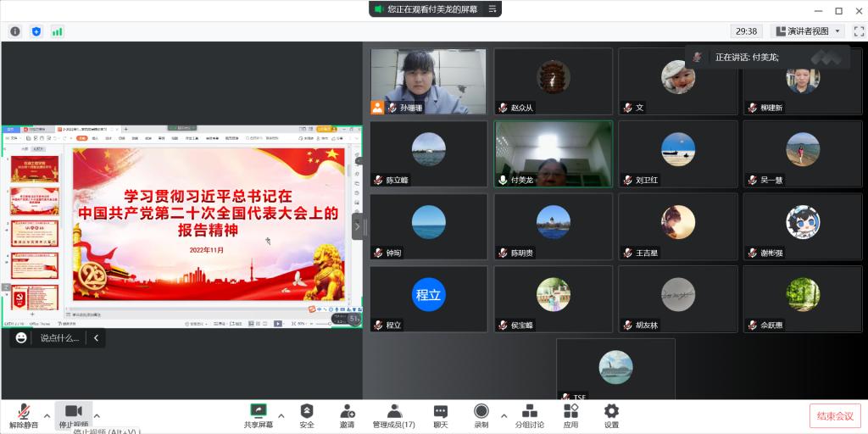
Task: Open Manage Members (管理成员) panel
Action: click(394, 414)
